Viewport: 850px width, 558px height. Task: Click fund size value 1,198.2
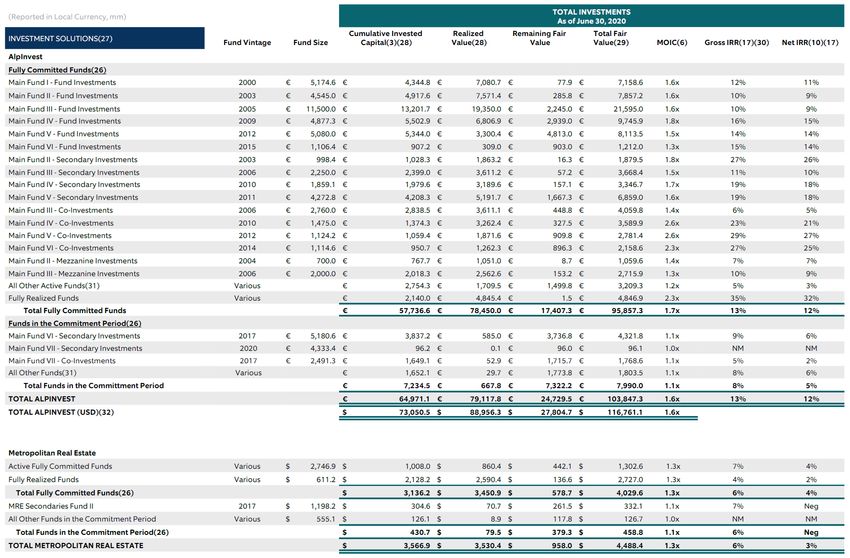pyautogui.click(x=323, y=506)
